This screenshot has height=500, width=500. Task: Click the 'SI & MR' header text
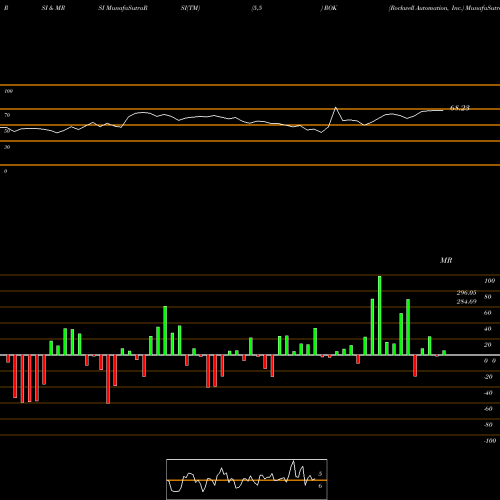53,8
